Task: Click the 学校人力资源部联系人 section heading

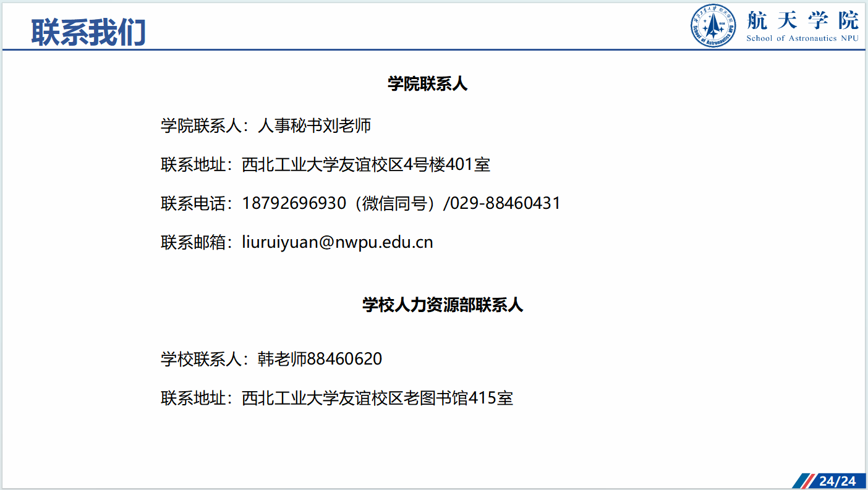Action: (x=442, y=305)
